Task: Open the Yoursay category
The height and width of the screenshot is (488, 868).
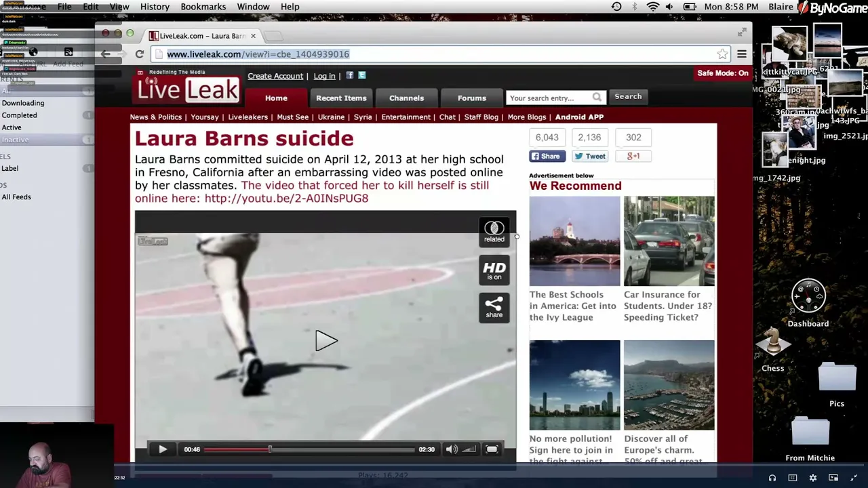Action: (x=205, y=117)
